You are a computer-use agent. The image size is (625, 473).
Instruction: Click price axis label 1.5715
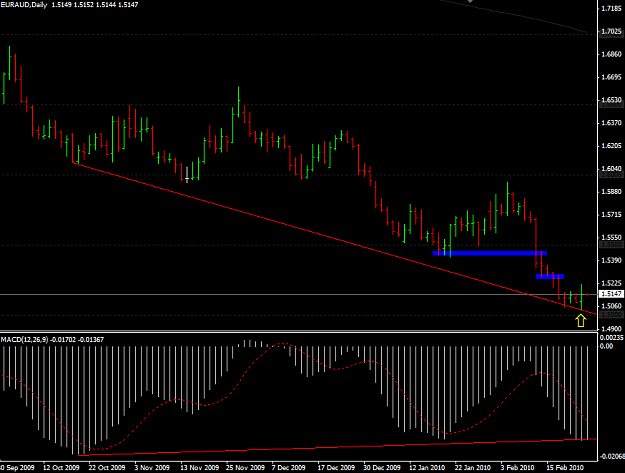point(611,215)
